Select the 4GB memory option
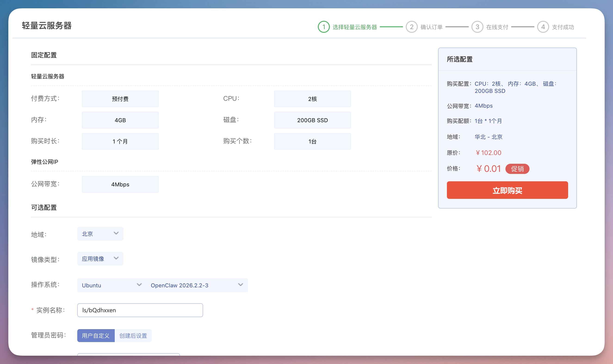The width and height of the screenshot is (613, 364). pyautogui.click(x=120, y=120)
